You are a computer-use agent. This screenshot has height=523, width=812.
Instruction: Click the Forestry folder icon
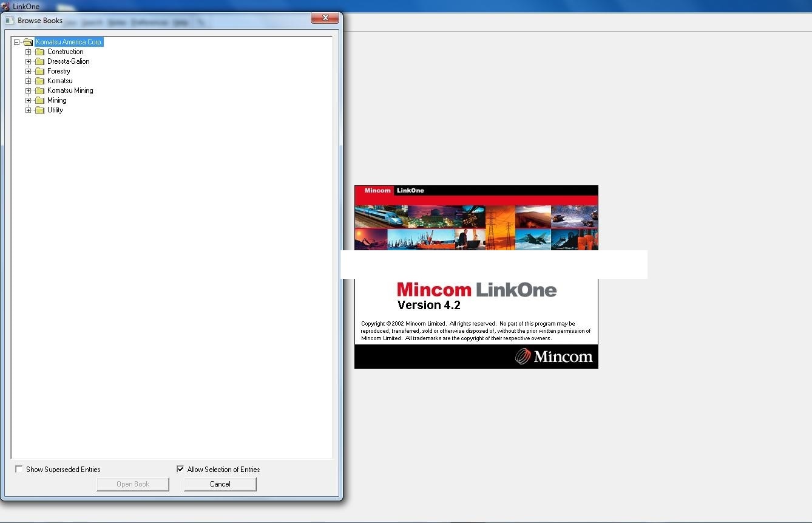(x=40, y=71)
